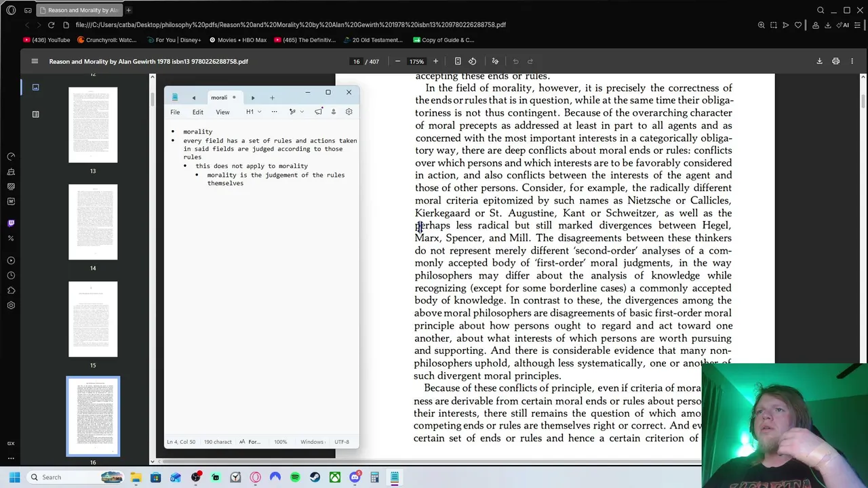Zoom out the PDF
Screen dimensions: 868x488
pyautogui.click(x=397, y=61)
